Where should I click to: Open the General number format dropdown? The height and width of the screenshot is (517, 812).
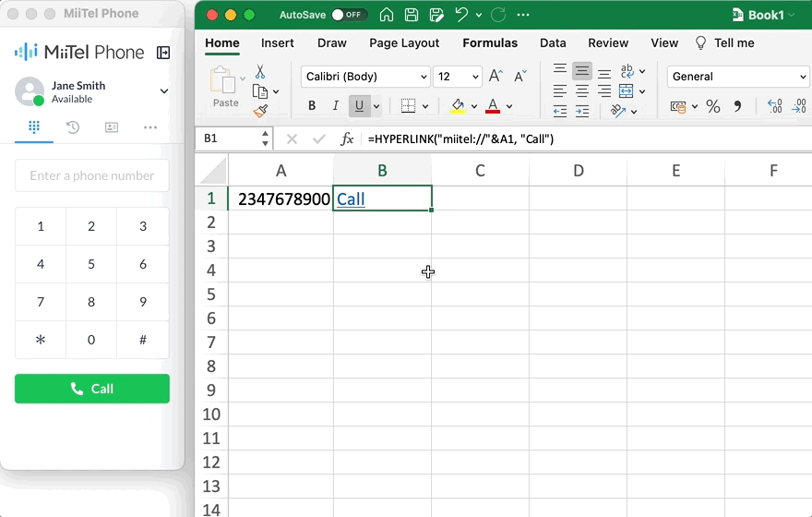(x=737, y=77)
